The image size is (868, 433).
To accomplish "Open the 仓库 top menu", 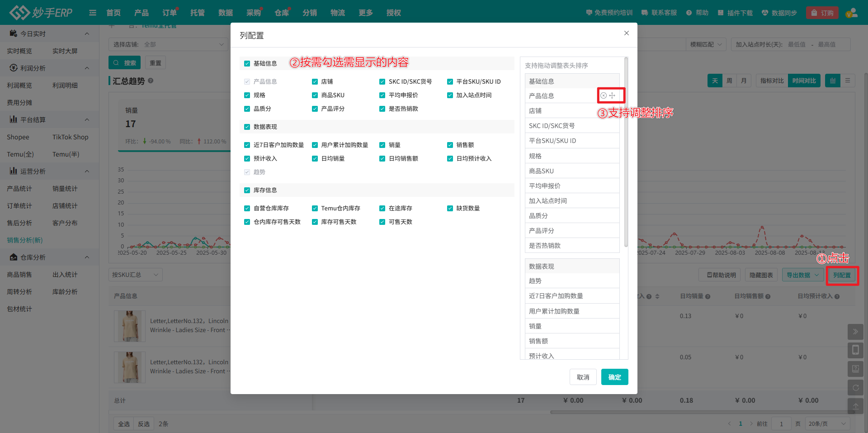I will point(282,13).
